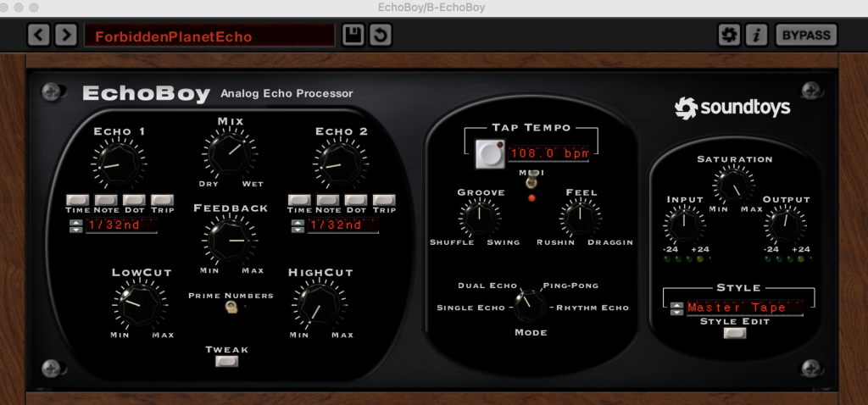Click the undo/revert preset icon
Image resolution: width=868 pixels, height=405 pixels.
coord(380,35)
